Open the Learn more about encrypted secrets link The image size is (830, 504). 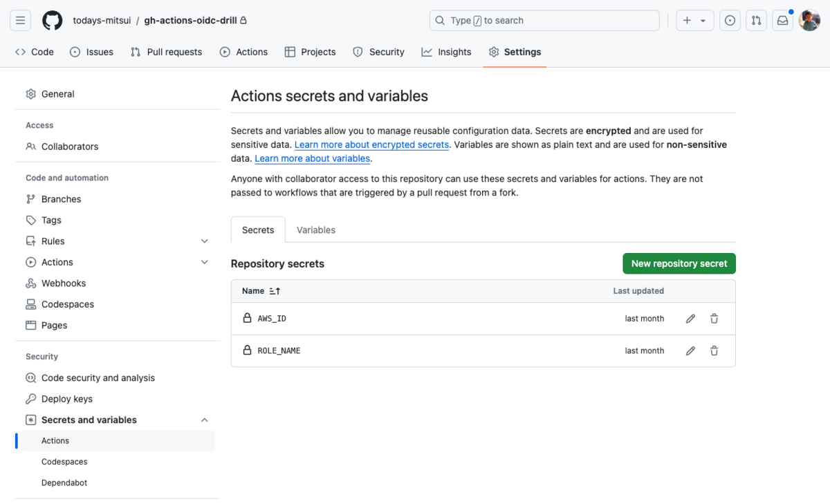(371, 144)
